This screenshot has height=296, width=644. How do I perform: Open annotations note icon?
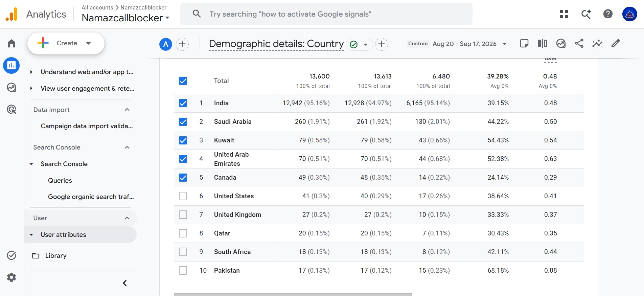pyautogui.click(x=524, y=43)
